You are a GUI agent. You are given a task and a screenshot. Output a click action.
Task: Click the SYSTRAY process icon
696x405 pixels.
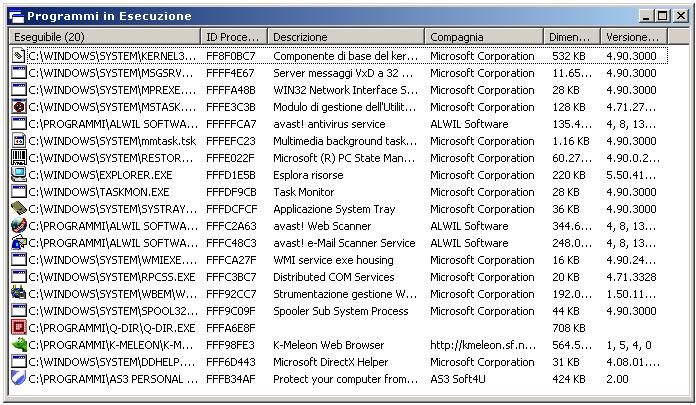(x=19, y=209)
